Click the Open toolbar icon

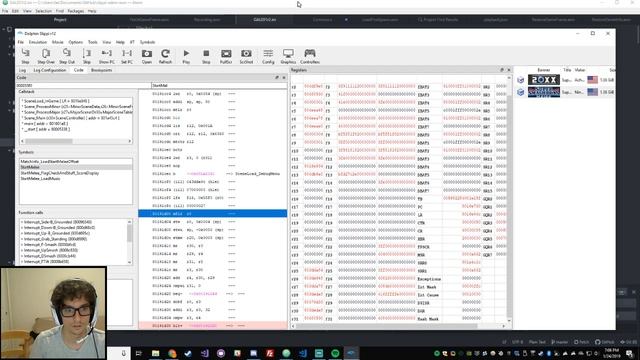(x=147, y=56)
